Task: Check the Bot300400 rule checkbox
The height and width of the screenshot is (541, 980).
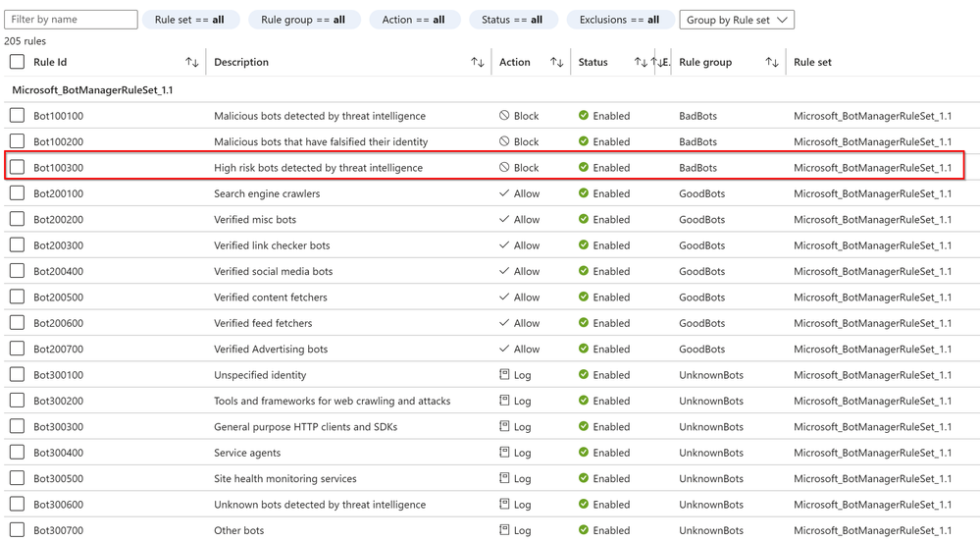Action: 18,452
